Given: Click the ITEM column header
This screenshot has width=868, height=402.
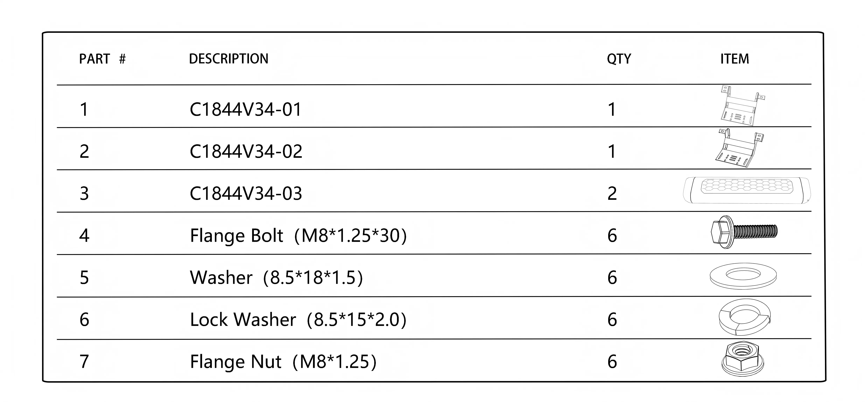Looking at the screenshot, I should 735,59.
